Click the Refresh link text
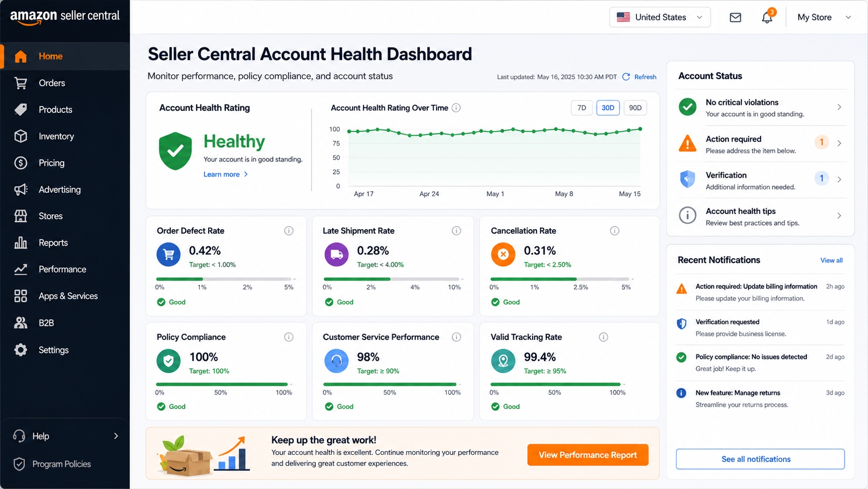The image size is (868, 489). (645, 77)
